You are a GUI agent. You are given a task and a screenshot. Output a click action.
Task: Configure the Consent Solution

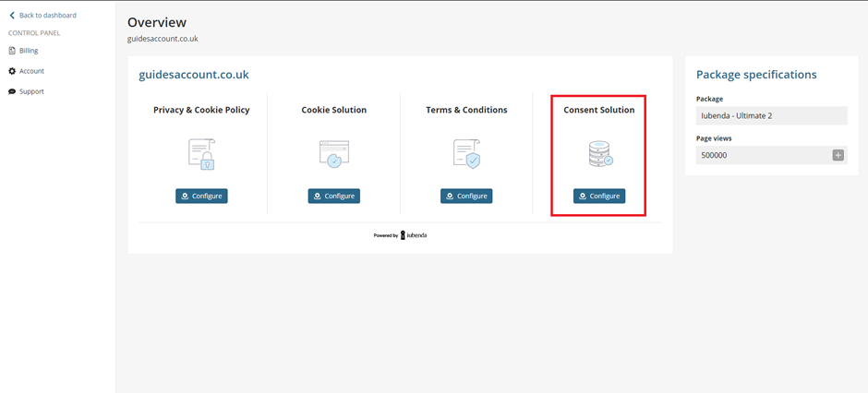pyautogui.click(x=599, y=196)
